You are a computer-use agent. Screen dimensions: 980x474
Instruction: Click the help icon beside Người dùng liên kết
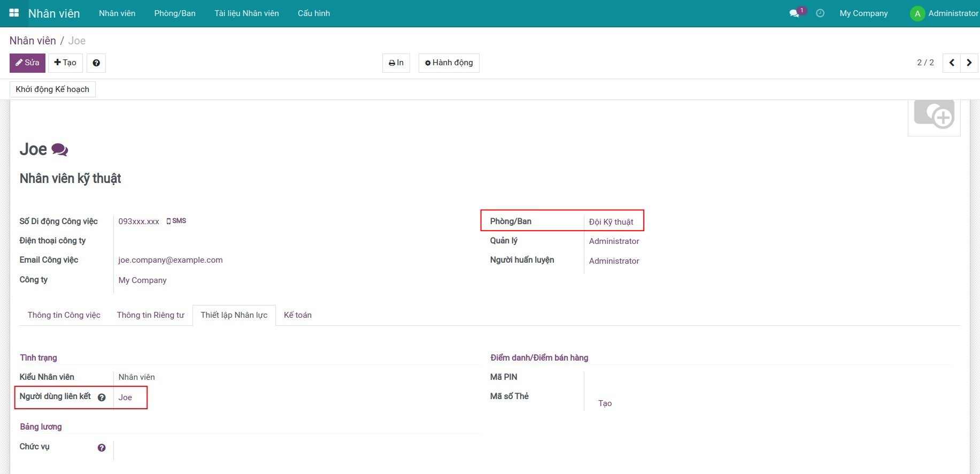(x=102, y=397)
